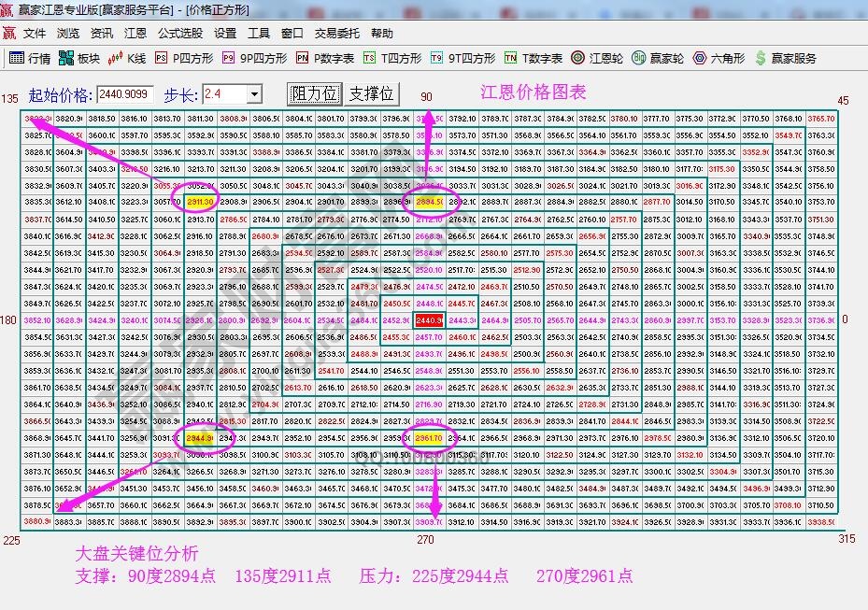Select the 9T四方形 nine-time square tool
This screenshot has height=610, width=868.
[457, 57]
